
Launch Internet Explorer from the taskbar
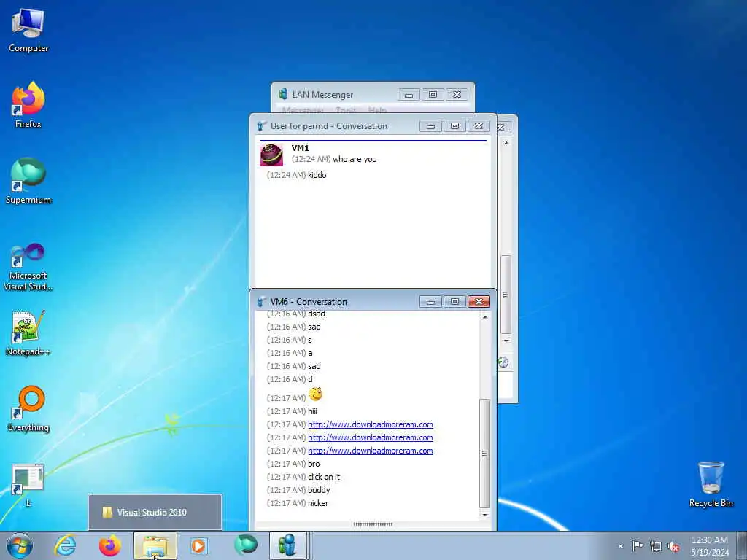(x=65, y=545)
